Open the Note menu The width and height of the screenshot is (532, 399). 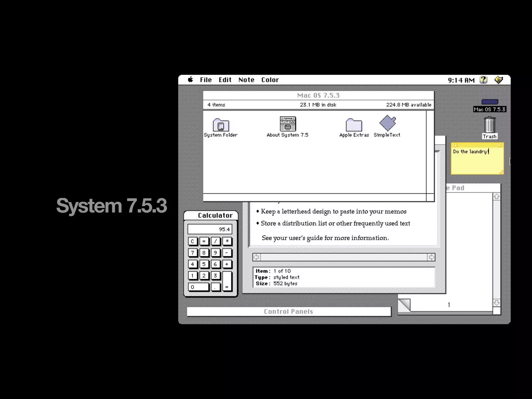(246, 80)
